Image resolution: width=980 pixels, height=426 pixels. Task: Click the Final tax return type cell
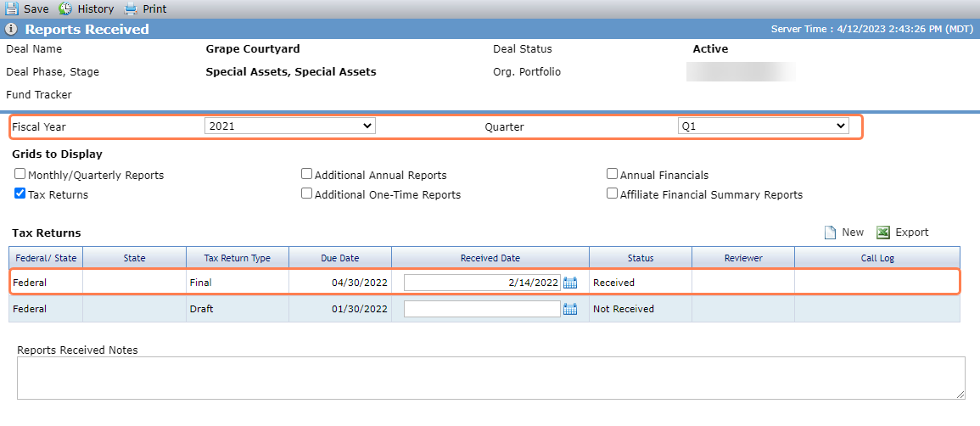click(238, 283)
